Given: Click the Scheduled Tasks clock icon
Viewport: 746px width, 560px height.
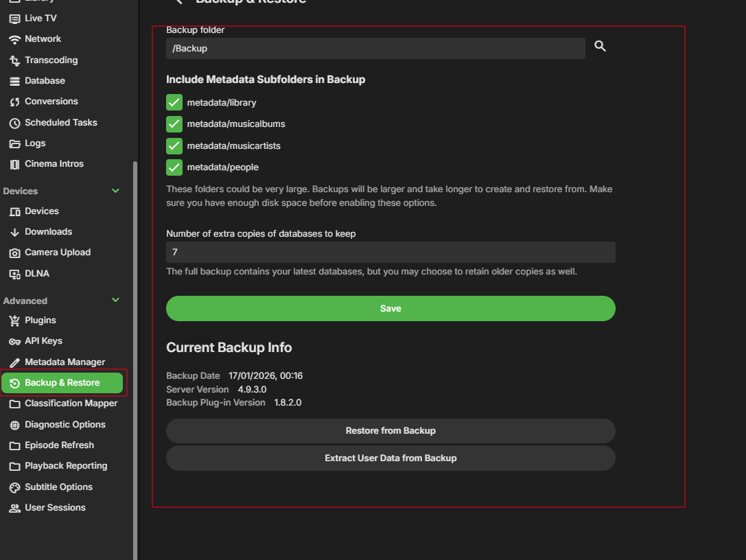Looking at the screenshot, I should (x=14, y=123).
